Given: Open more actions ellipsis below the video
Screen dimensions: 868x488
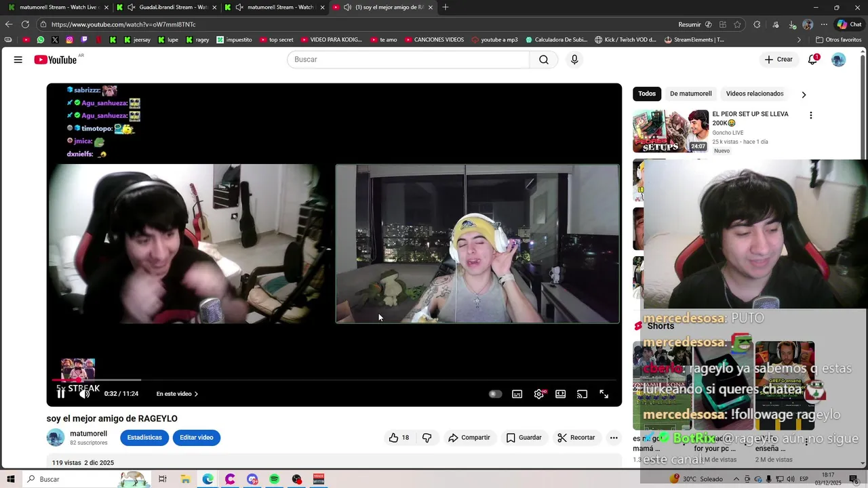Looking at the screenshot, I should tap(614, 438).
